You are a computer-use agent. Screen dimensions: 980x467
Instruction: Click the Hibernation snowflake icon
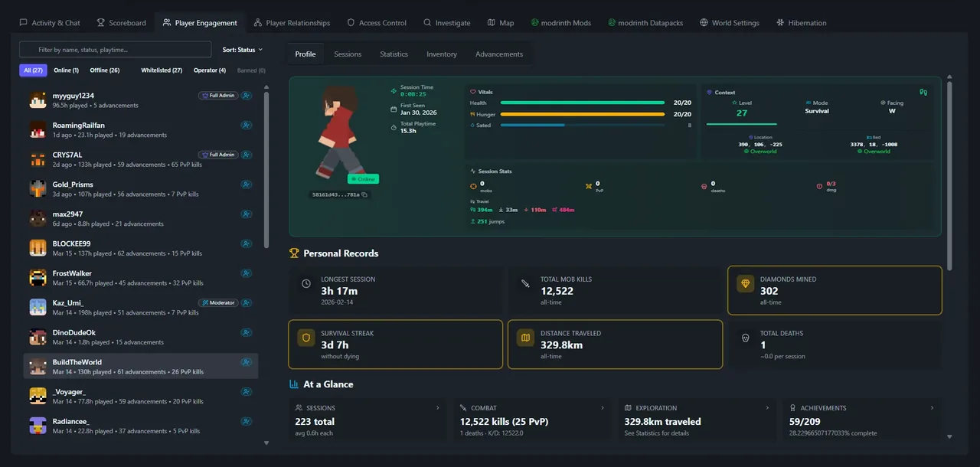[779, 22]
